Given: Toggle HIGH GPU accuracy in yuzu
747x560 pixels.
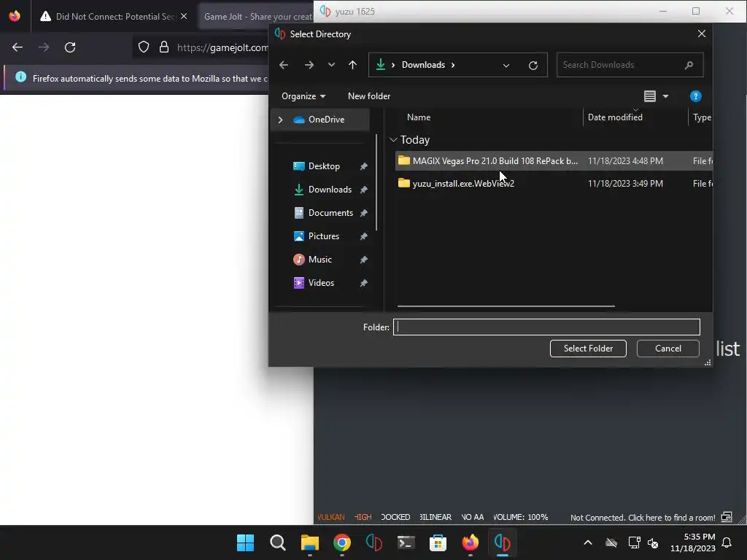Looking at the screenshot, I should pos(363,517).
